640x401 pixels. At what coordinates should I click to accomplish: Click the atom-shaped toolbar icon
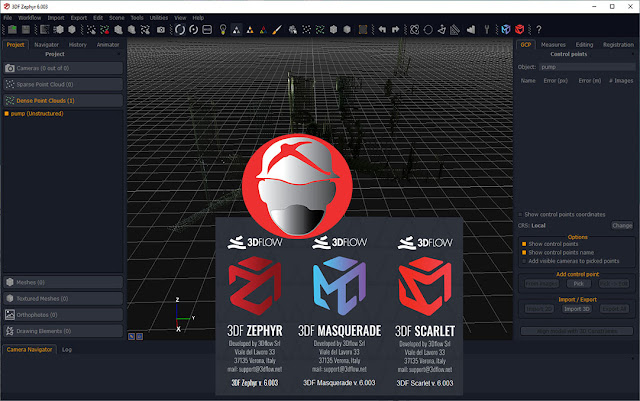pyautogui.click(x=415, y=29)
